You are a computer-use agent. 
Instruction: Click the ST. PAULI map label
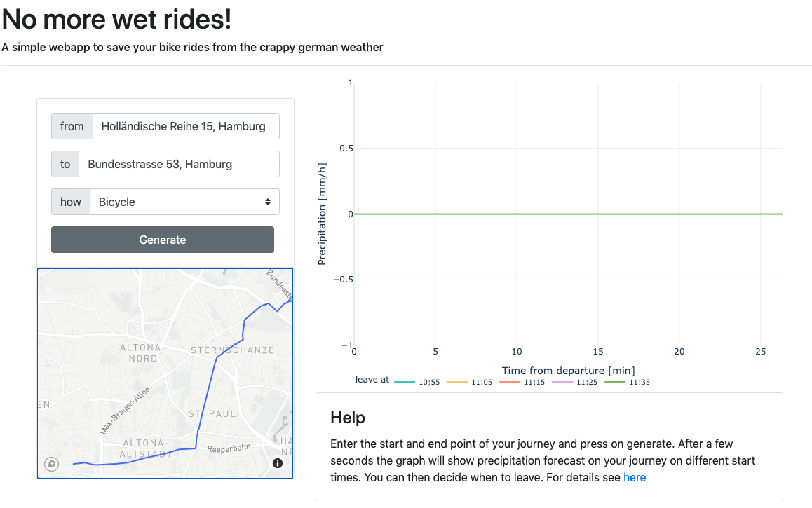tap(214, 414)
